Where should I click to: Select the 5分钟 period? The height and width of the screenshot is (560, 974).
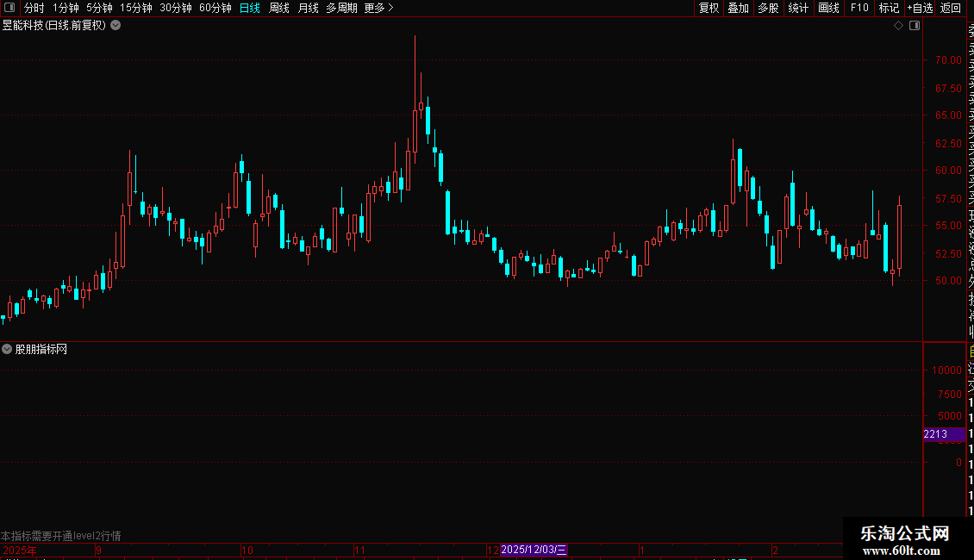pyautogui.click(x=99, y=8)
